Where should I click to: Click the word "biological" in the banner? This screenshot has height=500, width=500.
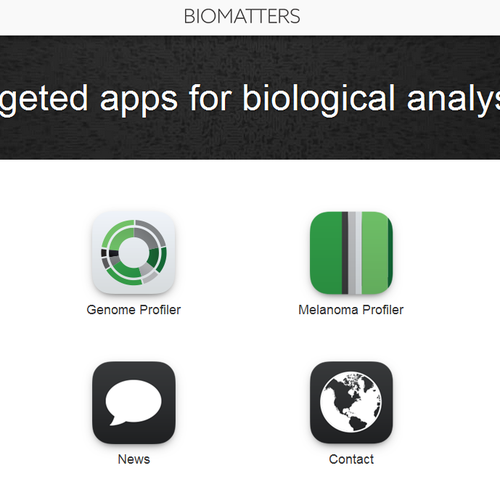tap(319, 98)
